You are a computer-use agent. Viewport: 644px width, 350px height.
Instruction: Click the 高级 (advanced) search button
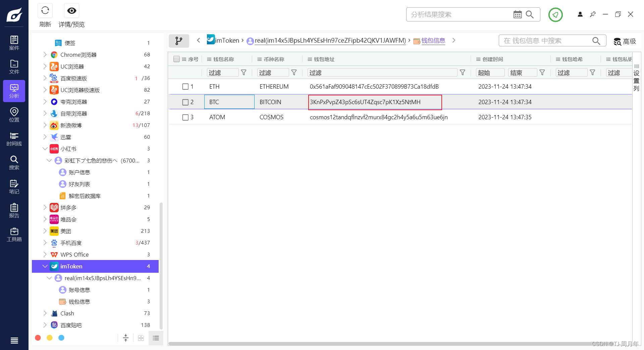(625, 41)
